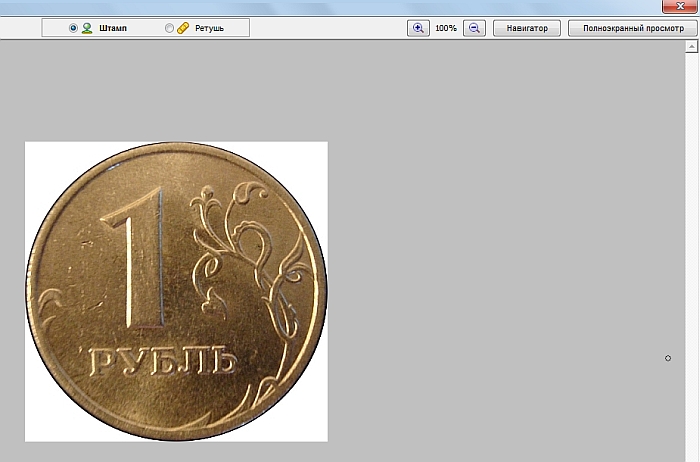Zoom out with the magnifier minus icon
Viewport: 700px width, 462px height.
tap(474, 28)
